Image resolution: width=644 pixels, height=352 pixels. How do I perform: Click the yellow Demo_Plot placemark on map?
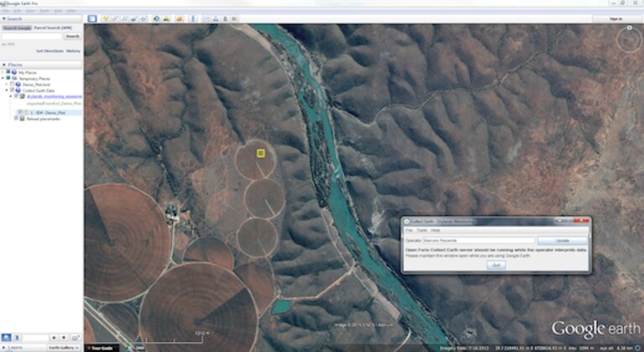[x=260, y=153]
